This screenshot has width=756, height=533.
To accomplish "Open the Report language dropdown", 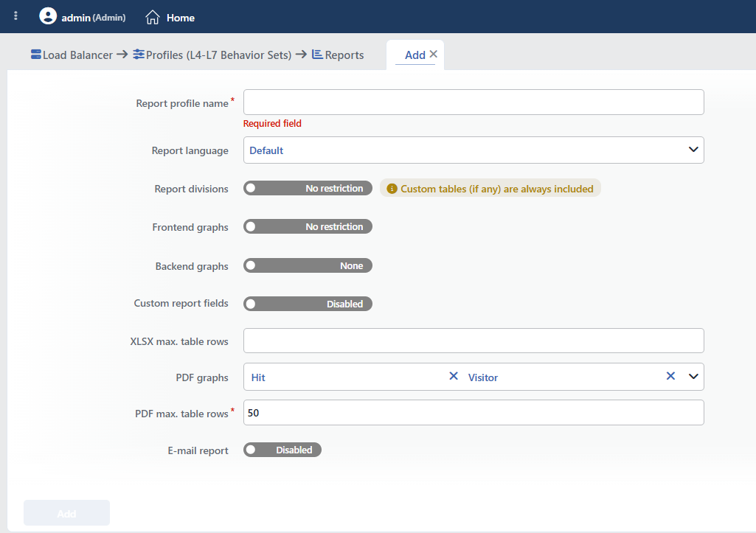I will click(x=474, y=150).
